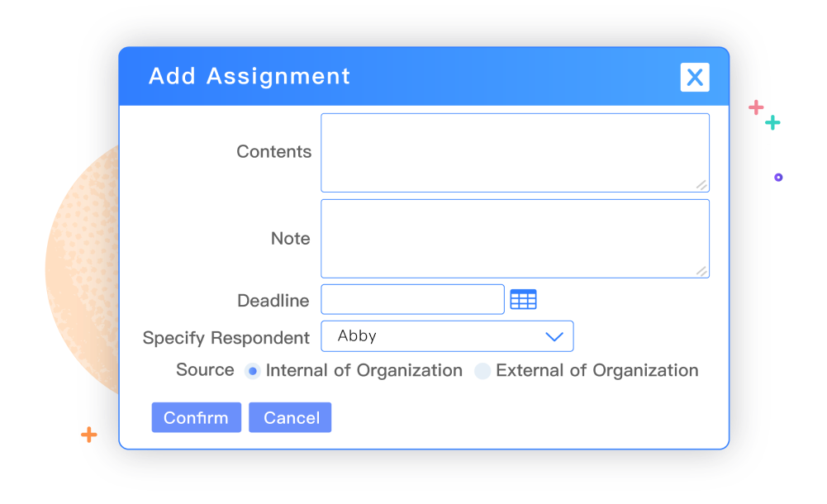The width and height of the screenshot is (827, 504).
Task: Click the orange plus decoration icon
Action: pyautogui.click(x=88, y=435)
